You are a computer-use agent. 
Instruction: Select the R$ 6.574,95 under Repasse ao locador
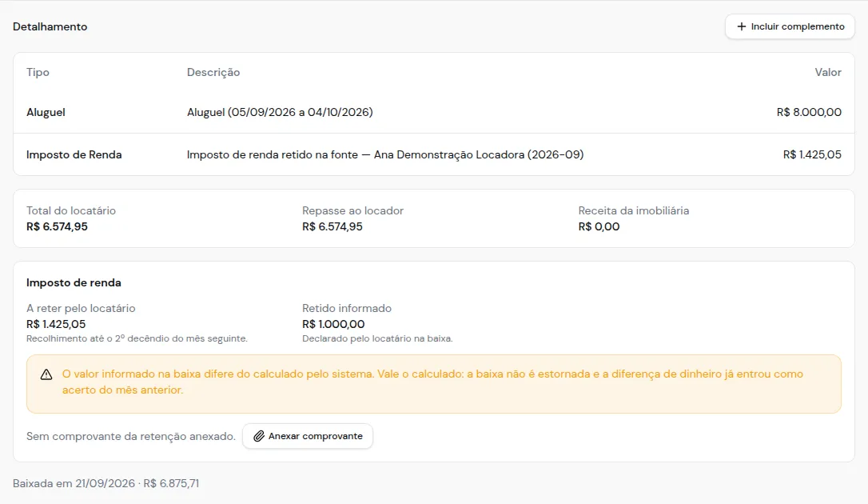[x=332, y=226]
